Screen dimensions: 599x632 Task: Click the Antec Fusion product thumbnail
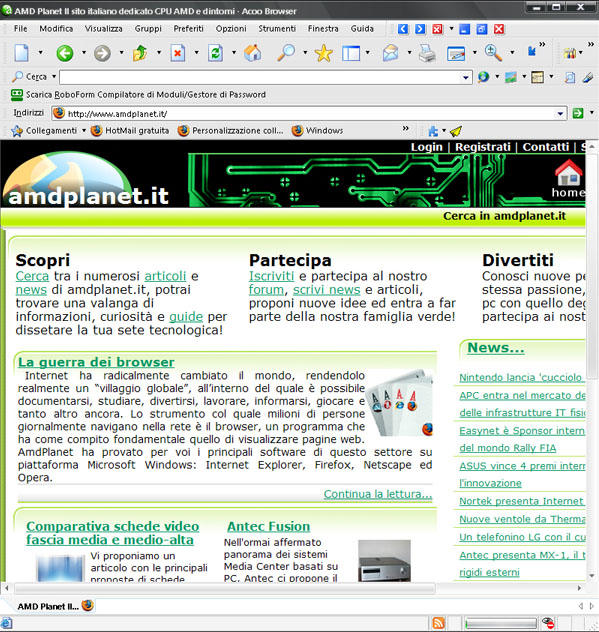point(384,561)
